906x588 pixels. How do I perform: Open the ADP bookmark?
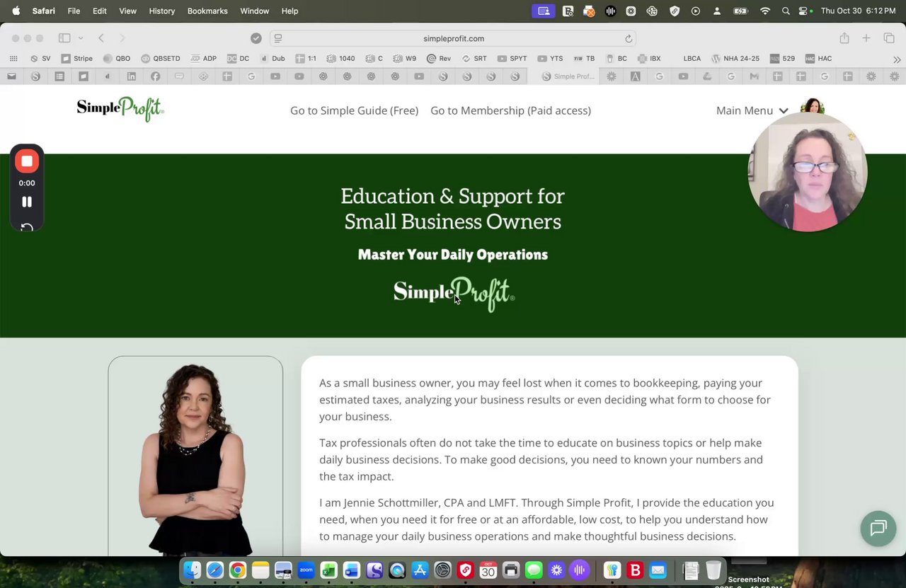tap(203, 59)
